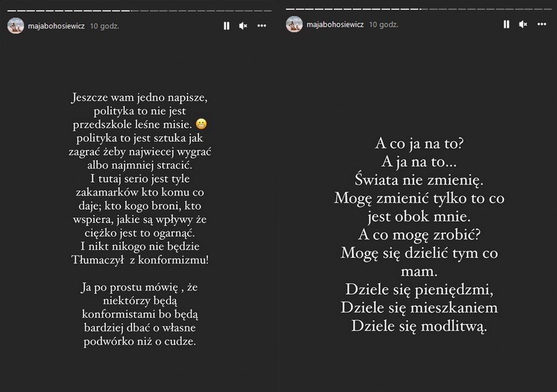Pause the left story
This screenshot has width=557, height=392.
(227, 26)
